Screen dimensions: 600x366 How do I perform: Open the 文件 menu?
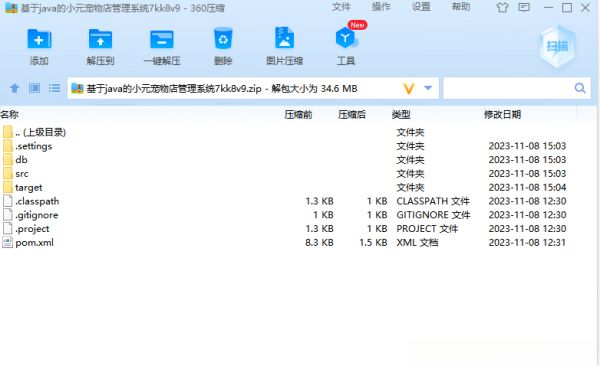pyautogui.click(x=341, y=7)
